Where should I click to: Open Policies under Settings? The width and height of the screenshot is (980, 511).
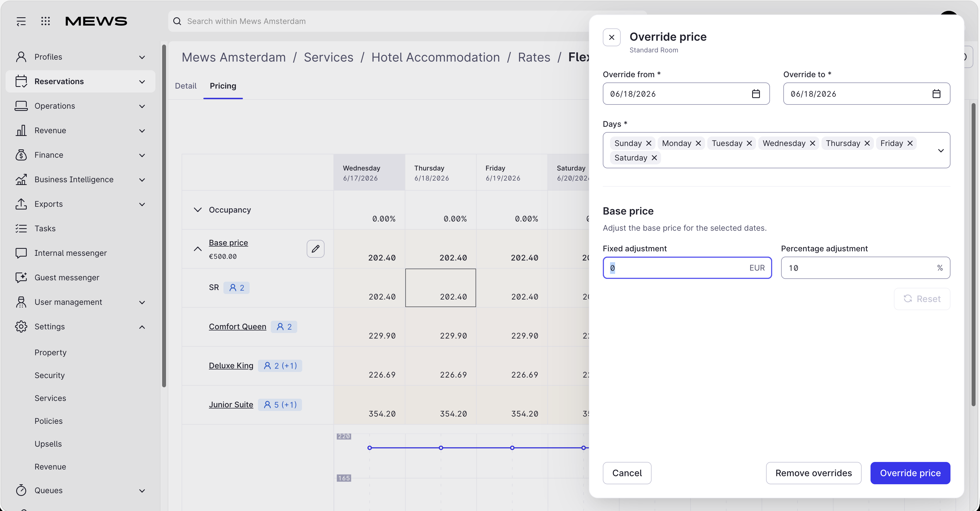coord(49,421)
